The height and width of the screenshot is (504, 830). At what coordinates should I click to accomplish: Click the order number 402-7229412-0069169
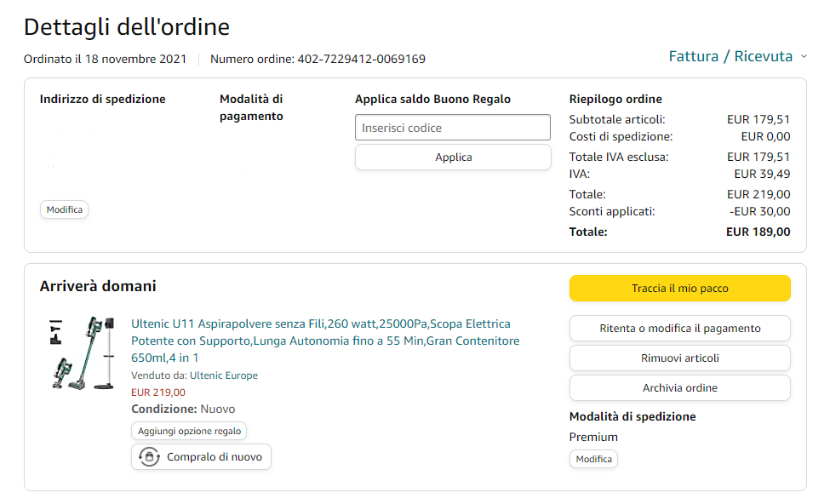click(x=361, y=59)
